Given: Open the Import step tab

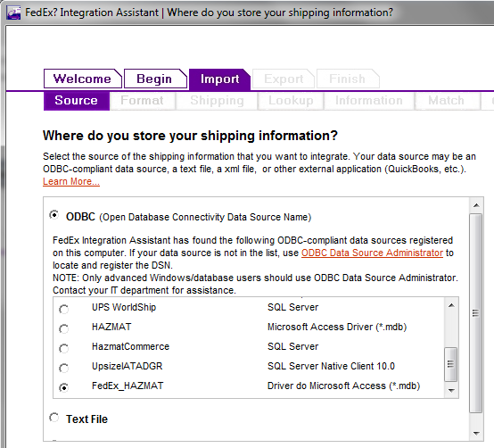Looking at the screenshot, I should [219, 79].
